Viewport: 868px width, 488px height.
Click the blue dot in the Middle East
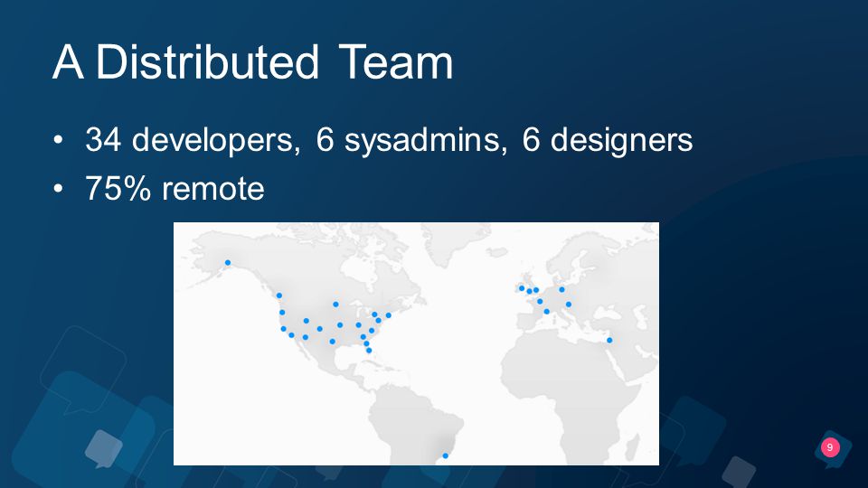coord(609,341)
